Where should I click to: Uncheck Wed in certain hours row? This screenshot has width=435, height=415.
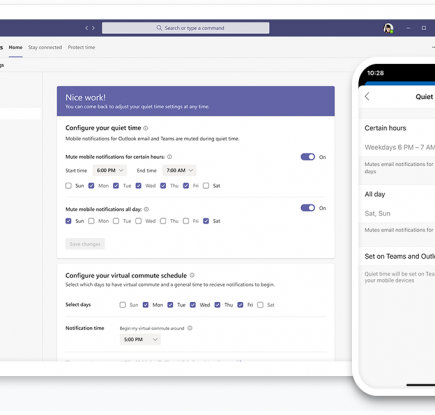[x=138, y=186]
